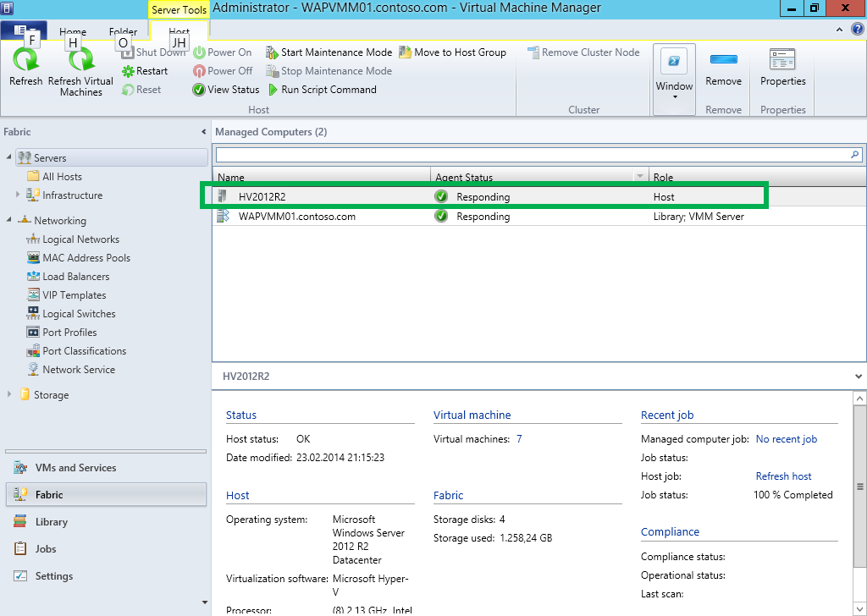Open the Settings workspace
The height and width of the screenshot is (616, 867).
point(106,575)
